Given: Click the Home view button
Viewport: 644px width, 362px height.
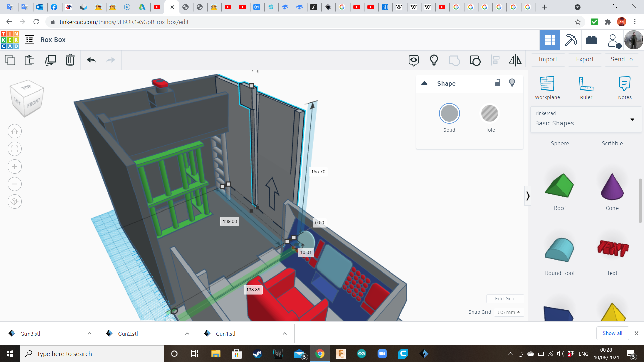Looking at the screenshot, I should (15, 131).
